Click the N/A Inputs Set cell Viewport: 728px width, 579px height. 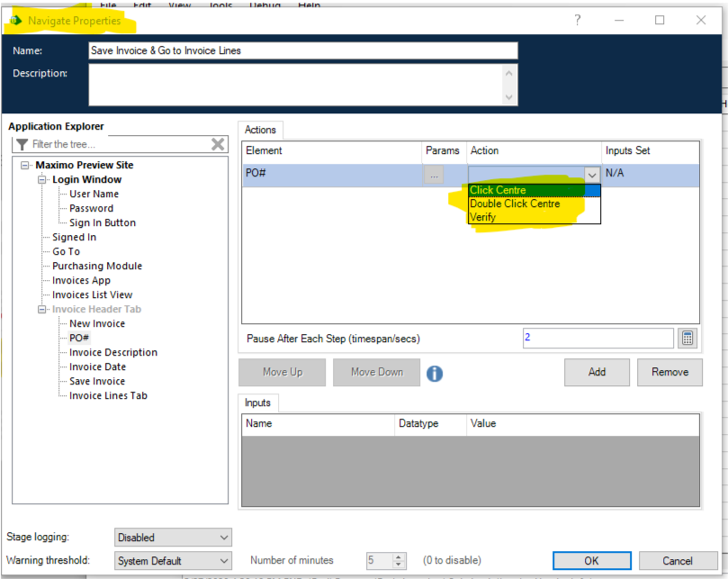coord(651,175)
